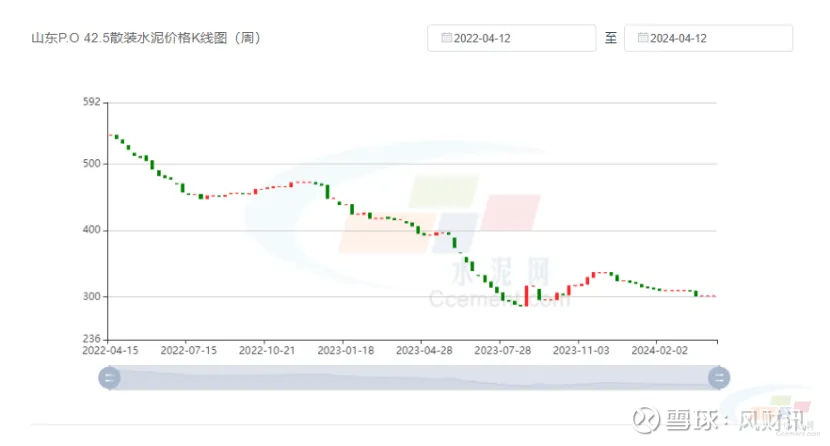
Task: Click x-axis label 2023-04-28
Action: click(x=424, y=351)
